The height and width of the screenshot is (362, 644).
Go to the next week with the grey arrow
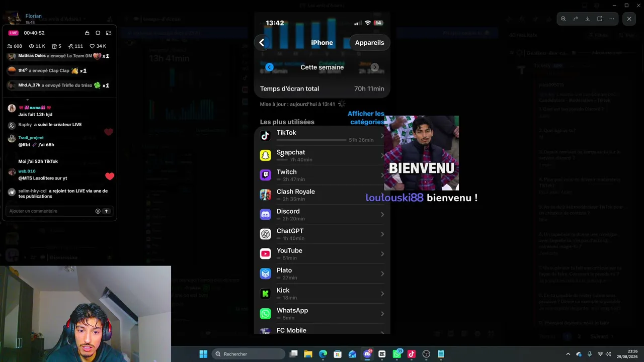click(375, 67)
